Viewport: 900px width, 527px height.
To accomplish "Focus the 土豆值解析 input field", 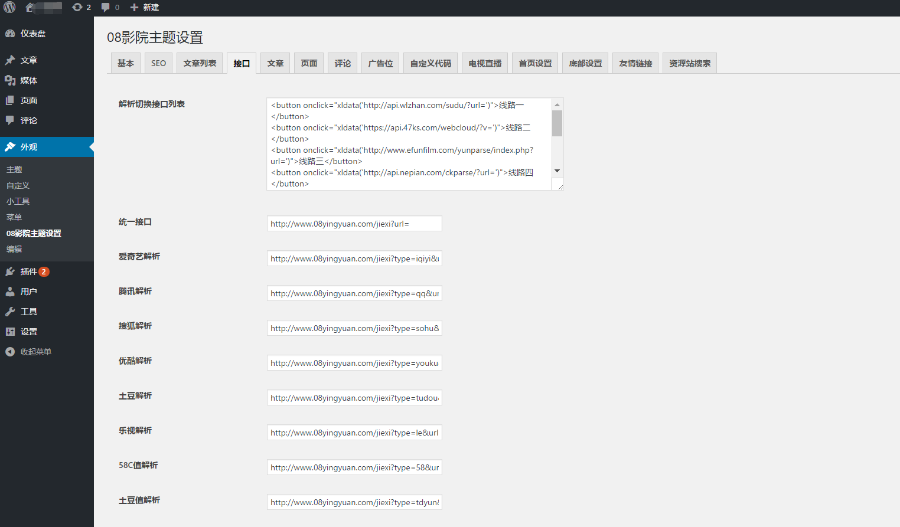I will pos(354,502).
